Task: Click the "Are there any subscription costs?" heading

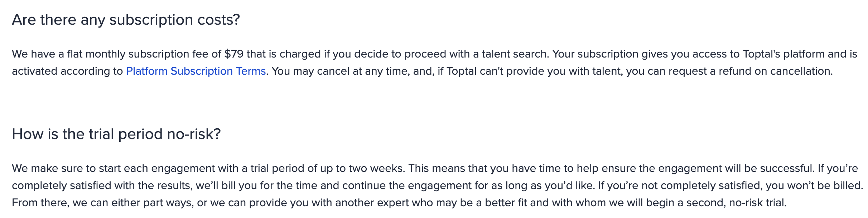Action: click(126, 20)
